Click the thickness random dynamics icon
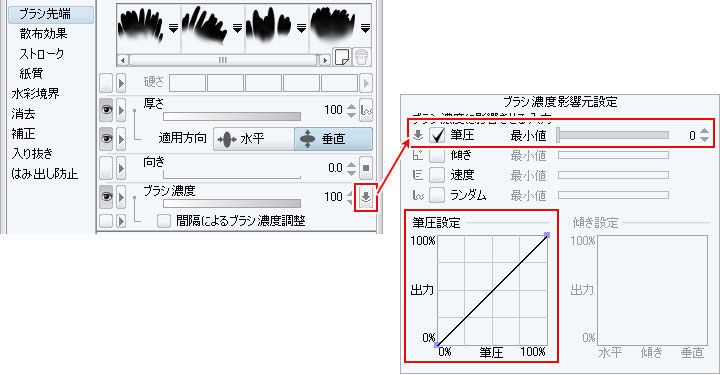The height and width of the screenshot is (375, 720). pyautogui.click(x=366, y=110)
